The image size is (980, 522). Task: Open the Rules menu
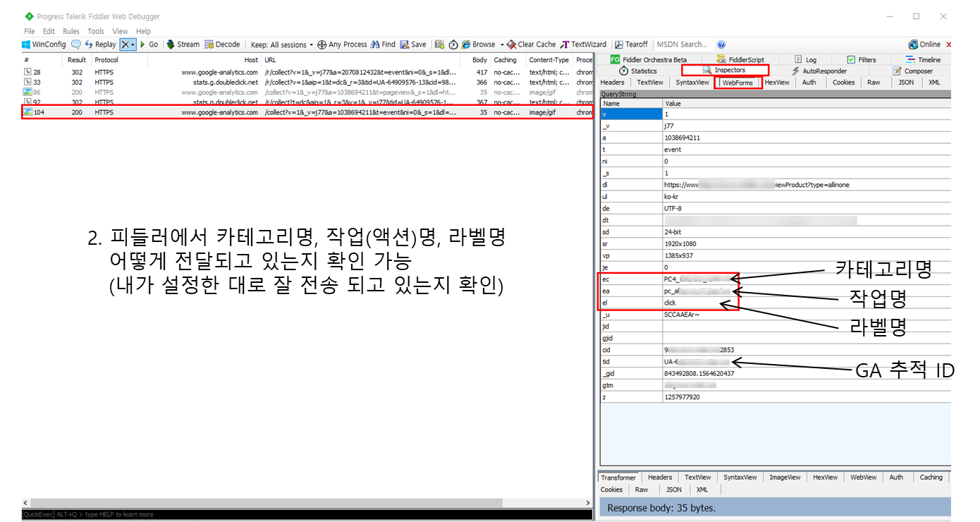[x=71, y=32]
